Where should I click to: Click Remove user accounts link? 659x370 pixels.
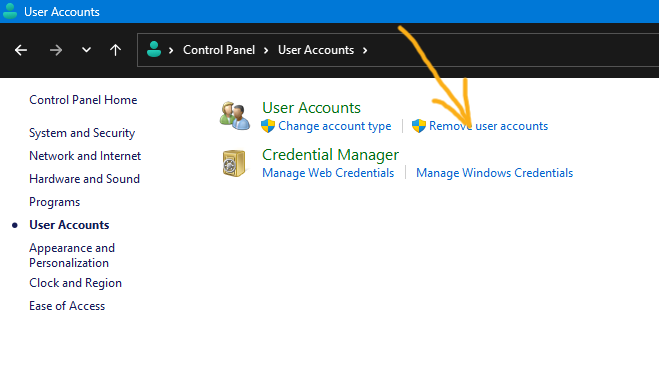488,126
